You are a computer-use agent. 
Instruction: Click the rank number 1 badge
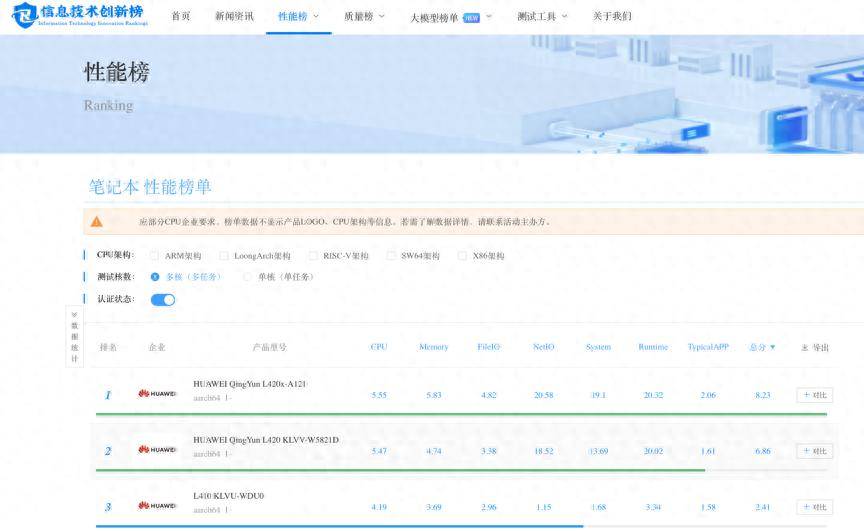[x=108, y=395]
